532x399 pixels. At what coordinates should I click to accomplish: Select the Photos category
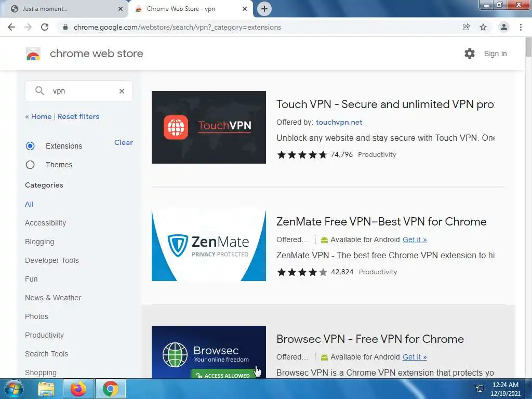click(36, 316)
